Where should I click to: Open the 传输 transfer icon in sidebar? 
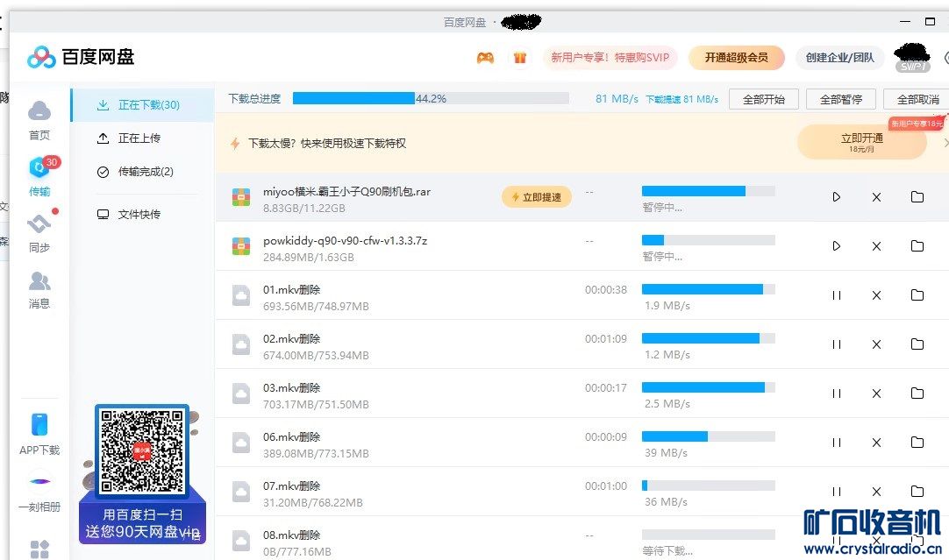point(39,167)
